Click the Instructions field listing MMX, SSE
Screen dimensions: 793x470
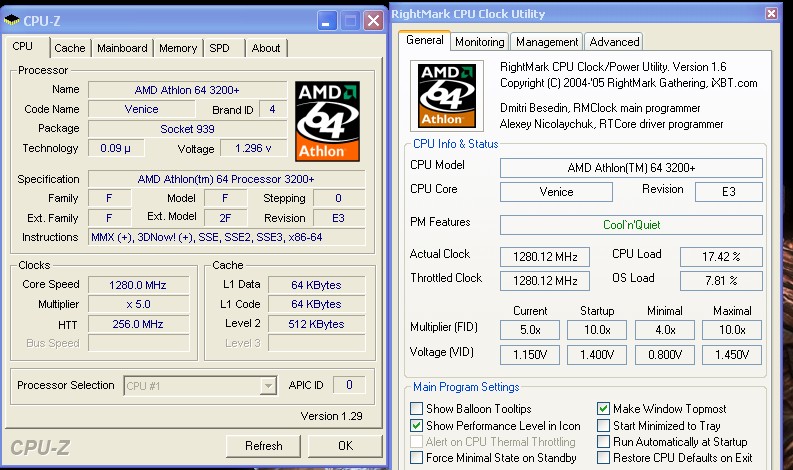(226, 237)
